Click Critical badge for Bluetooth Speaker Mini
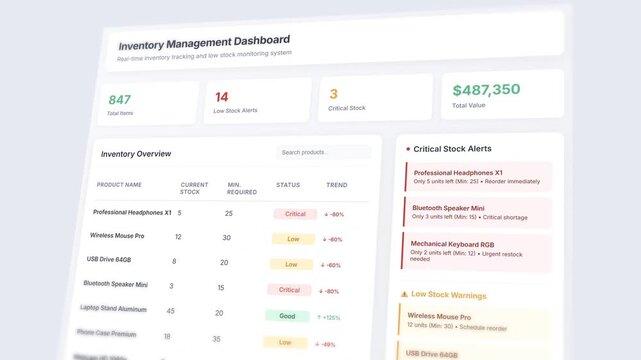The width and height of the screenshot is (641, 360). pos(289,290)
